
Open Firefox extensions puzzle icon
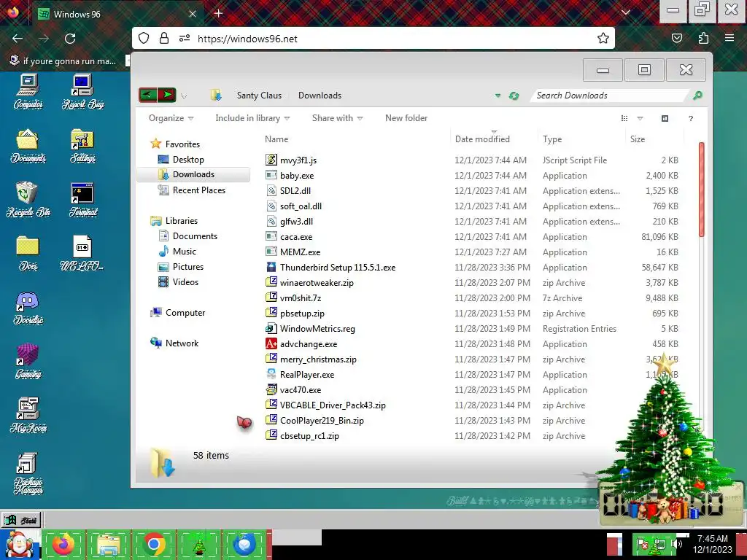[703, 38]
